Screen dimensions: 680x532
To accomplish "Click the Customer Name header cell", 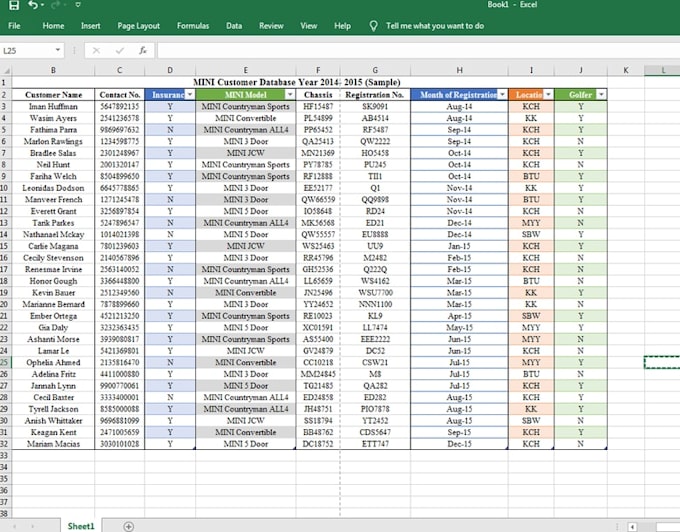I will [53, 95].
